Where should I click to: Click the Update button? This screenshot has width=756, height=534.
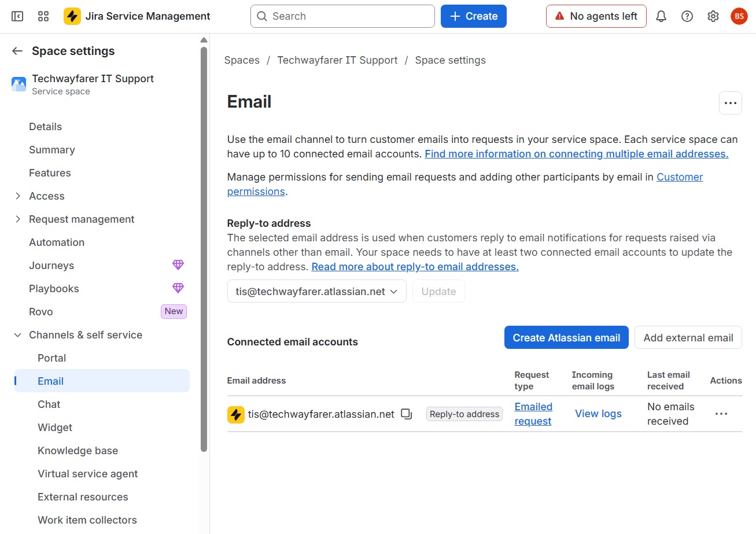pyautogui.click(x=438, y=292)
